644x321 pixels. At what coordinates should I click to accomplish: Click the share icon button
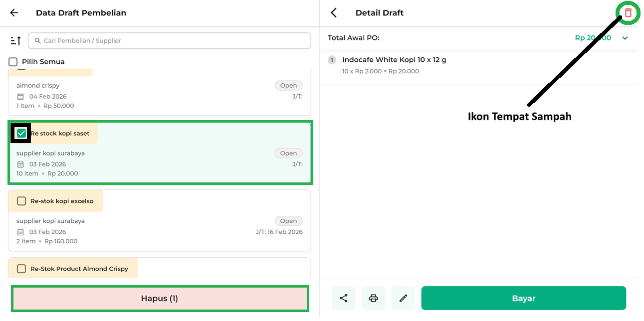tap(343, 298)
